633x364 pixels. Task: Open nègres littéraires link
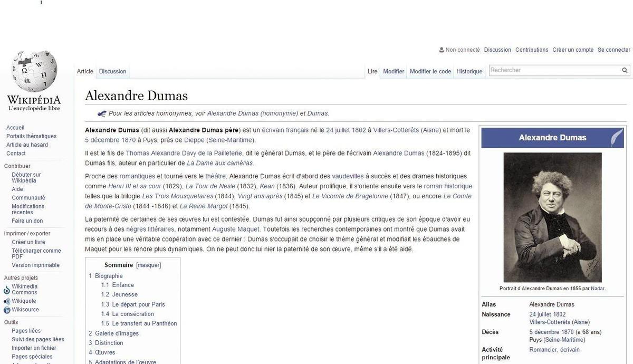[150, 229]
